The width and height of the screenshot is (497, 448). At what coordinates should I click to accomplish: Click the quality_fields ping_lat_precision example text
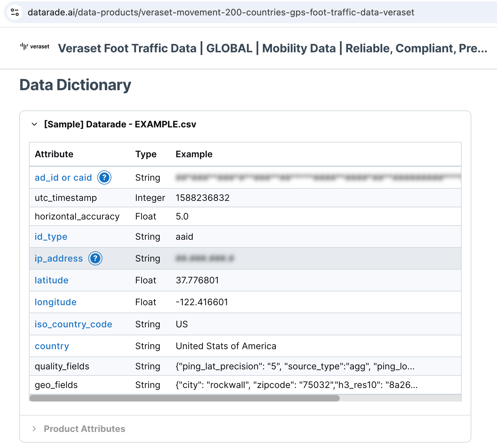point(295,366)
